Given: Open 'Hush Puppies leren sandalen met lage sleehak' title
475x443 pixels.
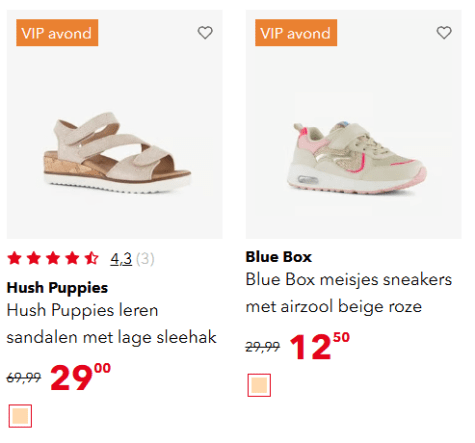Looking at the screenshot, I should tap(112, 324).
